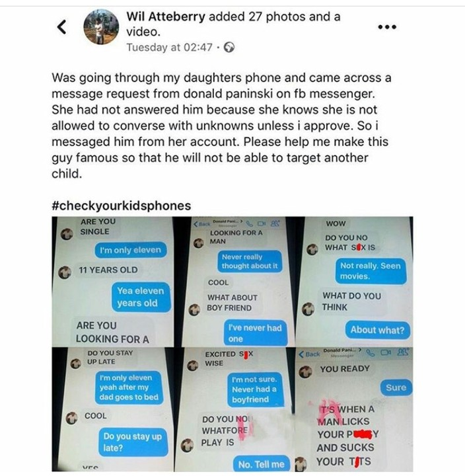Open the three-dot post options menu
465x476 pixels.
click(x=387, y=27)
